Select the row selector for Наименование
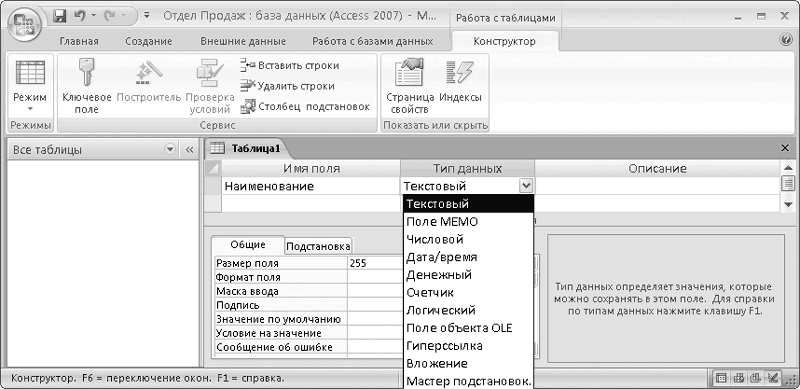This screenshot has height=389, width=800. (x=213, y=186)
